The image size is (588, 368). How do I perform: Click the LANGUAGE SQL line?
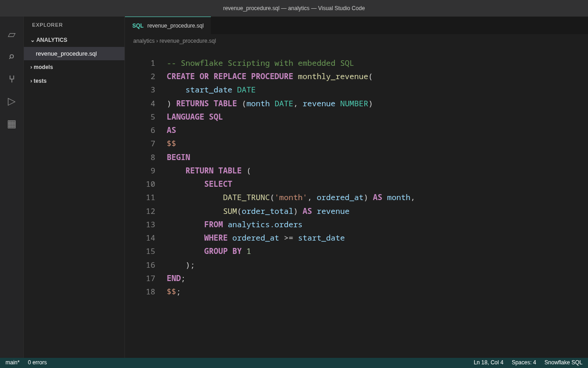[195, 117]
